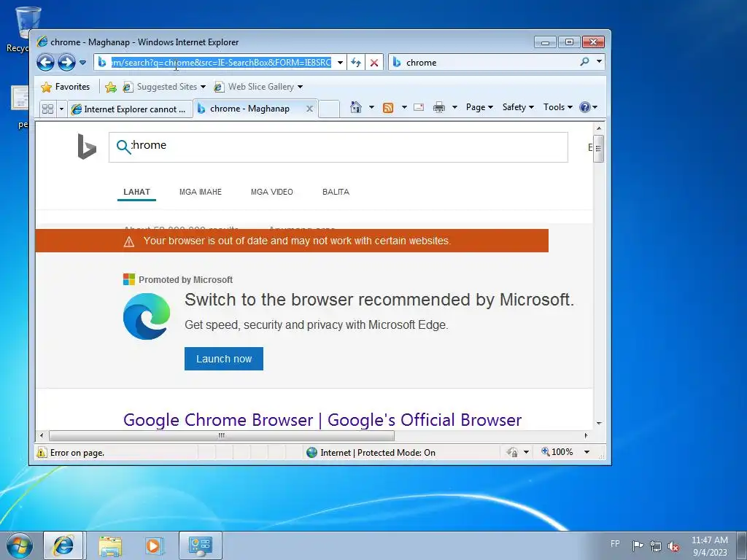Expand the Home button dropdown arrow
Image resolution: width=747 pixels, height=560 pixels.
click(371, 107)
